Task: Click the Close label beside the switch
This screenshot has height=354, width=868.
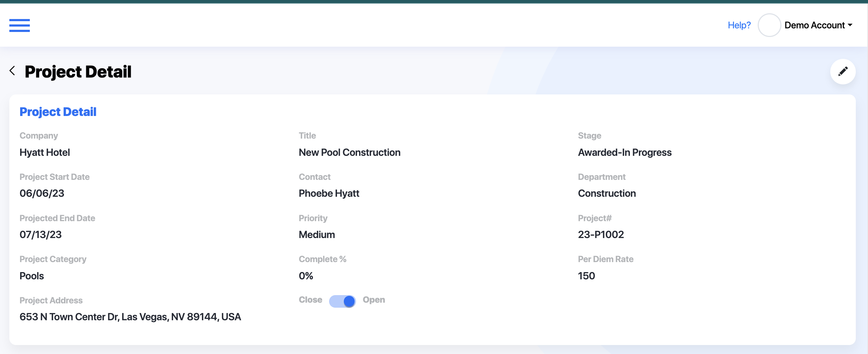Action: click(310, 300)
